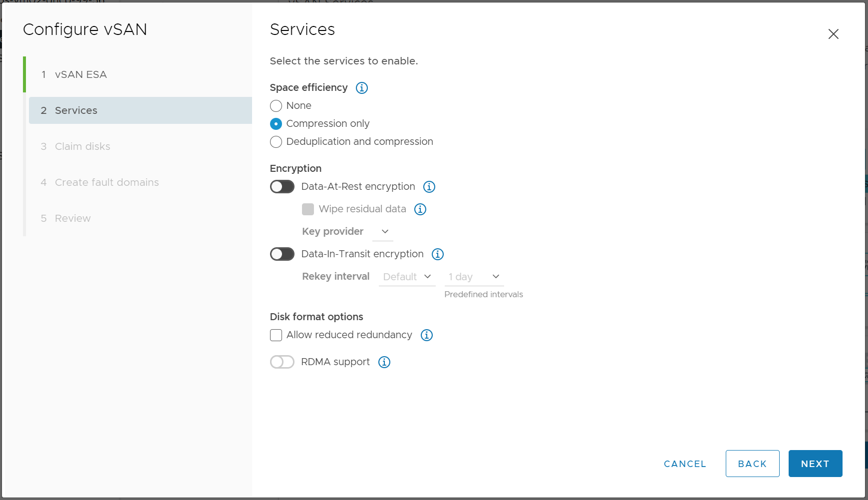Show Data-In-Transit encryption info icon
The image size is (868, 500).
click(438, 254)
